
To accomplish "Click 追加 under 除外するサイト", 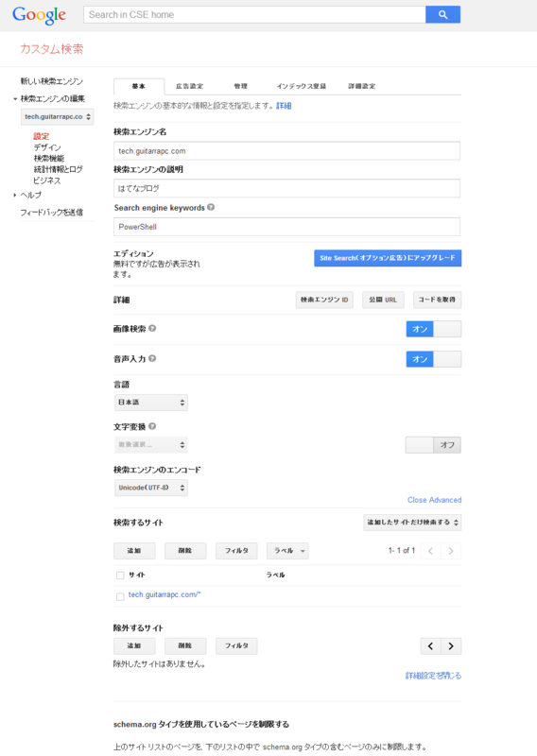I will (134, 646).
